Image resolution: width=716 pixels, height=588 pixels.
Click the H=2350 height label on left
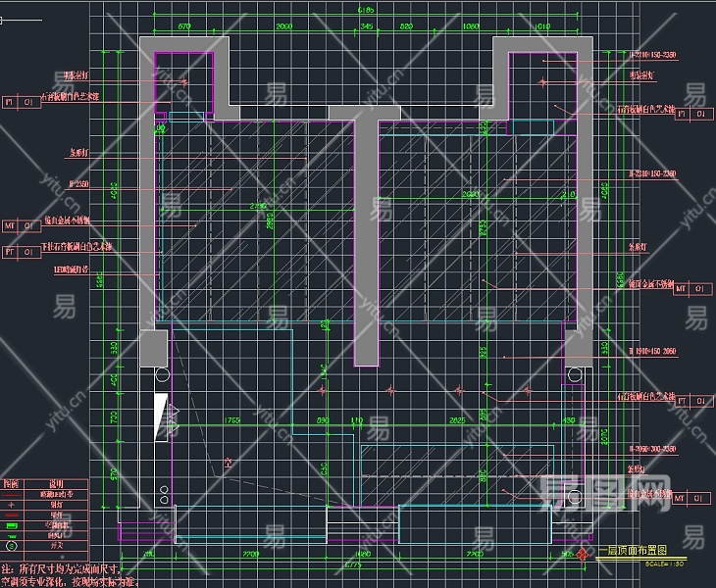pyautogui.click(x=78, y=184)
